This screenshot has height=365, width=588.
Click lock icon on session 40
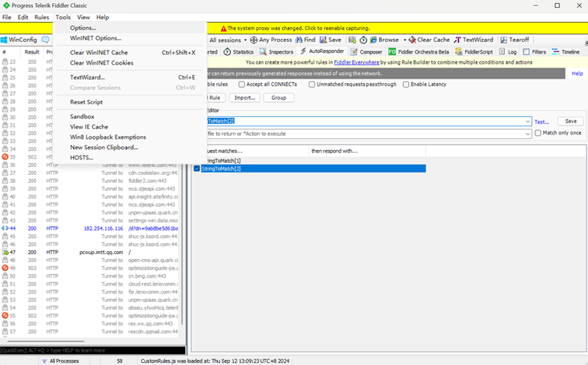coord(5,197)
